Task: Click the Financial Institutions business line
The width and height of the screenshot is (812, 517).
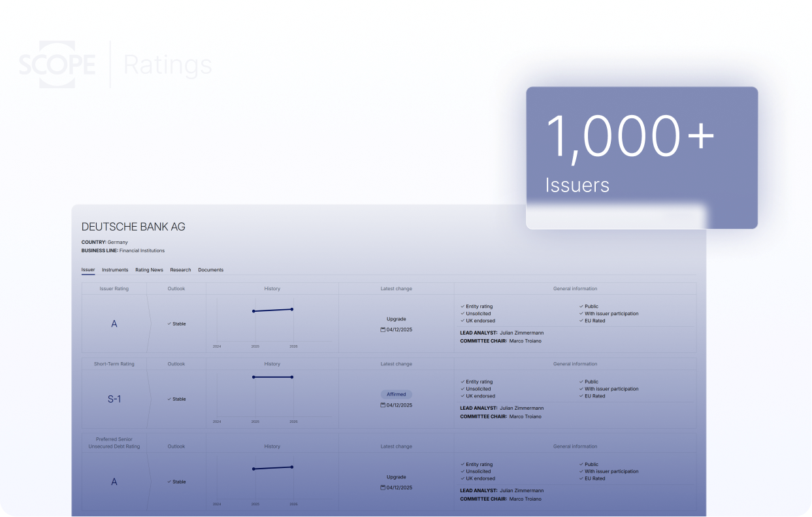Action: coord(142,250)
